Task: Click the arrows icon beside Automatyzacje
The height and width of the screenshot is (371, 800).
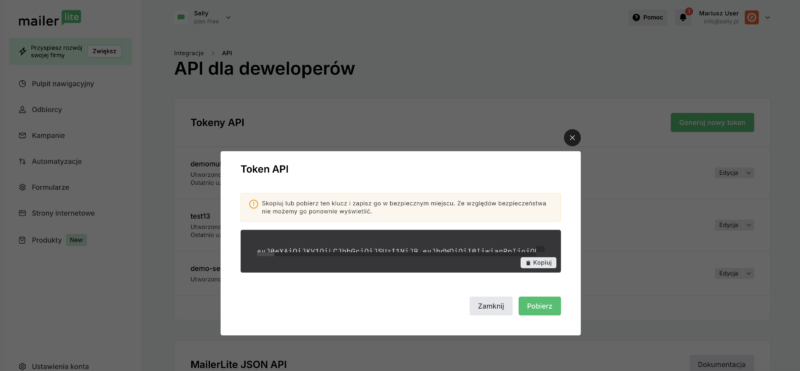Action: point(22,161)
